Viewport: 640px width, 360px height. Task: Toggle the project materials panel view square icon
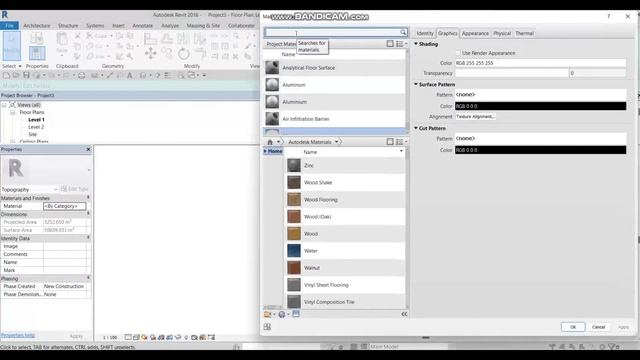[390, 44]
